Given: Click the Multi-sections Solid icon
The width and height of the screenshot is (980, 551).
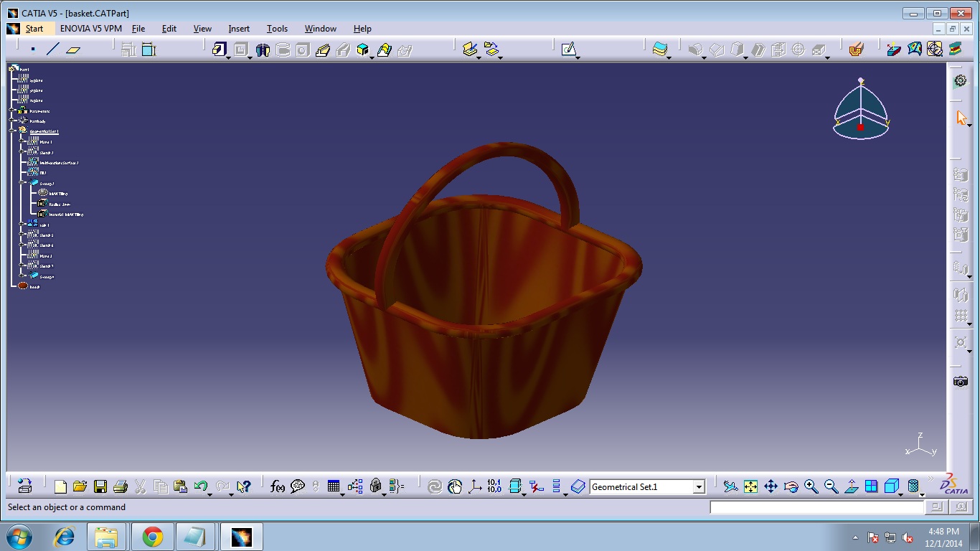Looking at the screenshot, I should pos(384,50).
